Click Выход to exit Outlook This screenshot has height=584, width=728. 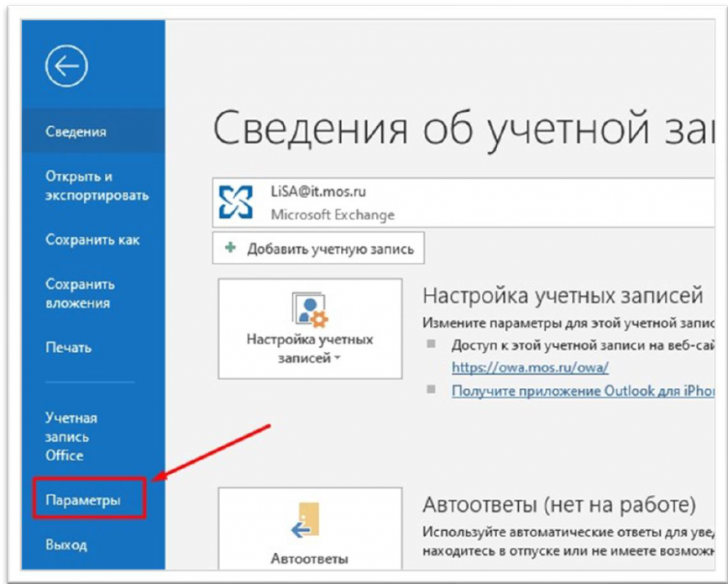click(x=65, y=545)
